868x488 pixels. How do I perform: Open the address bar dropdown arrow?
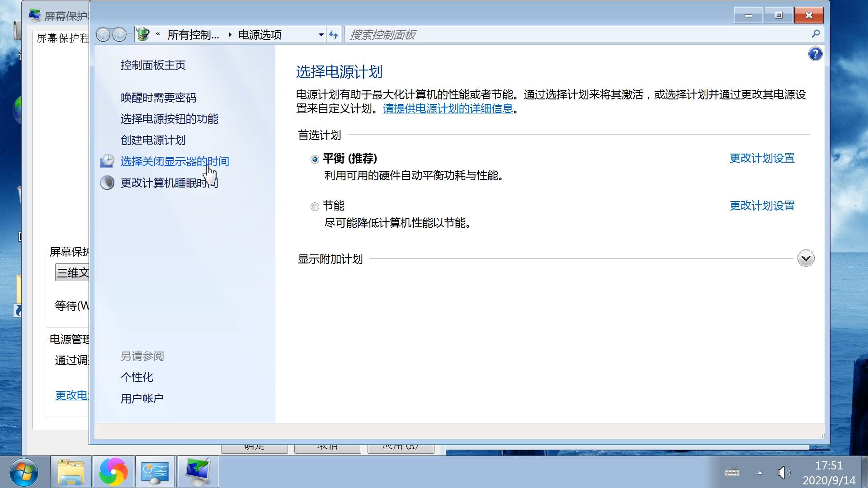pos(320,34)
